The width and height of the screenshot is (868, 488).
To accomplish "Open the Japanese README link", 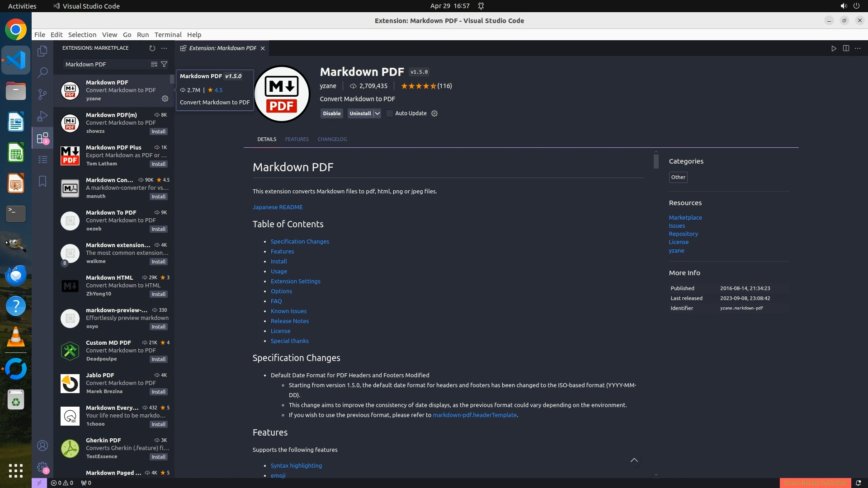I will pos(278,207).
